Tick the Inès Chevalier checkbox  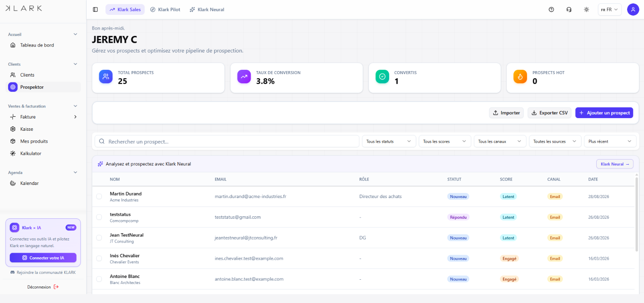[x=99, y=259]
